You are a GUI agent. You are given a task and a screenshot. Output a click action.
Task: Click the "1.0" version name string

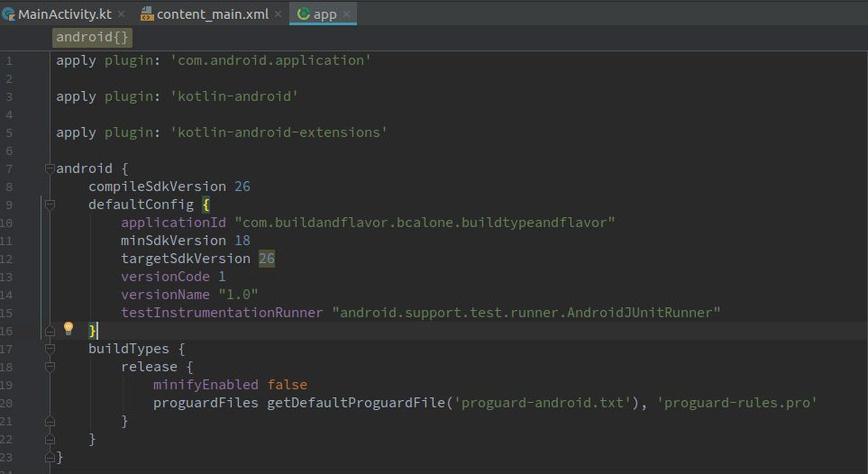click(238, 294)
